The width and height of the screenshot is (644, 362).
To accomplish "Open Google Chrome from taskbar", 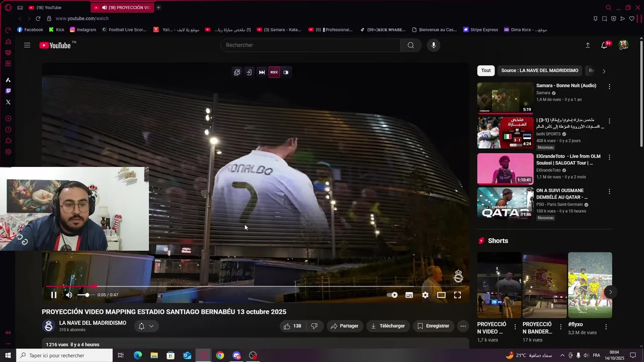I will click(220, 355).
